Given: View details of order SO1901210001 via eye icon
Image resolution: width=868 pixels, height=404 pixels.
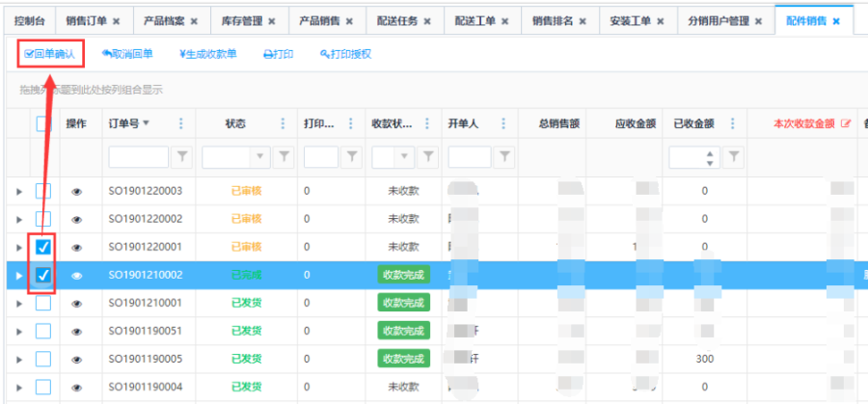Looking at the screenshot, I should tap(77, 304).
